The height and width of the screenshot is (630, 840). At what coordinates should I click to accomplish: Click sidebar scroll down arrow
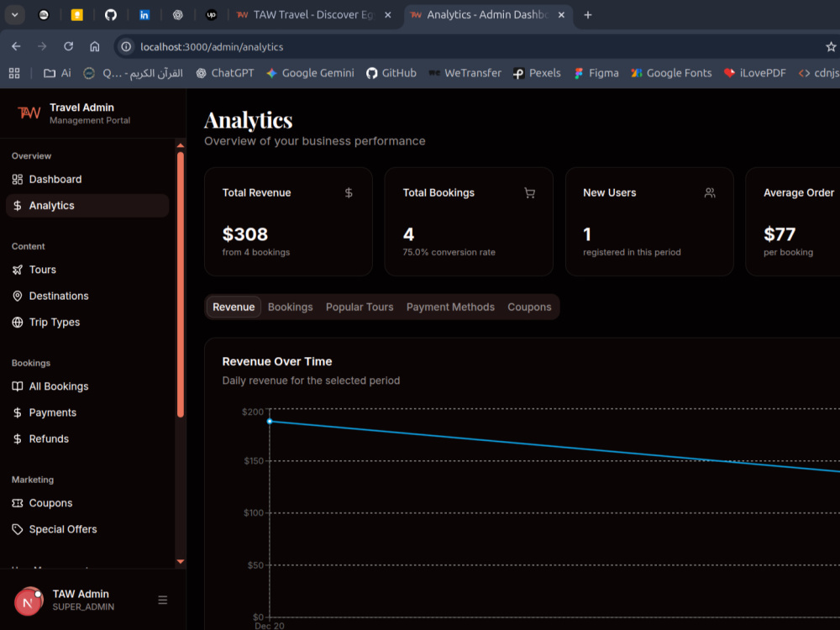(x=181, y=561)
